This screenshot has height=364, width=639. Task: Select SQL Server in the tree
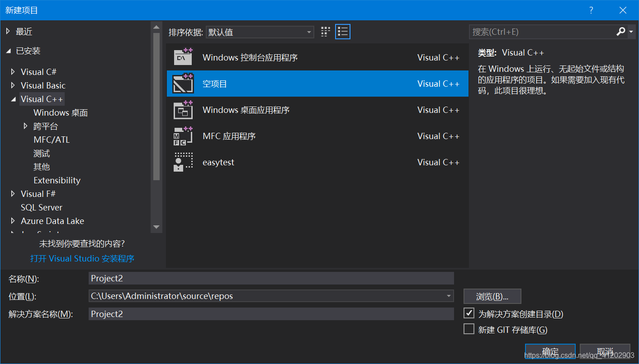(42, 207)
